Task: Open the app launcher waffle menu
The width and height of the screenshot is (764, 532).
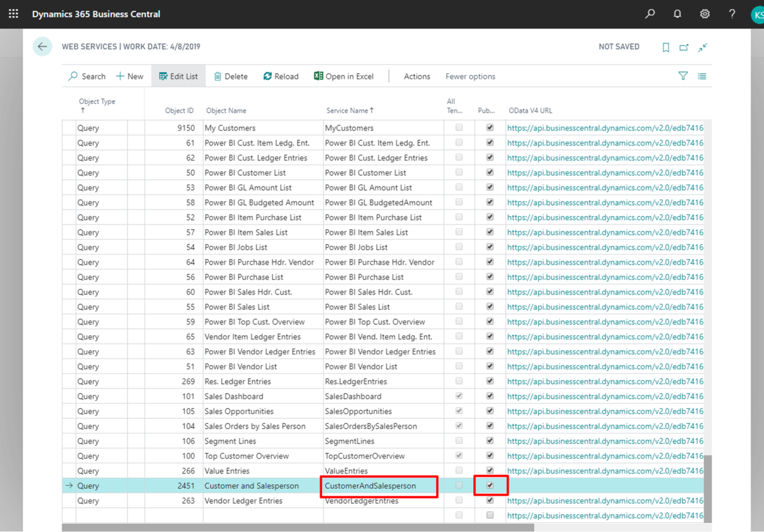Action: point(13,13)
